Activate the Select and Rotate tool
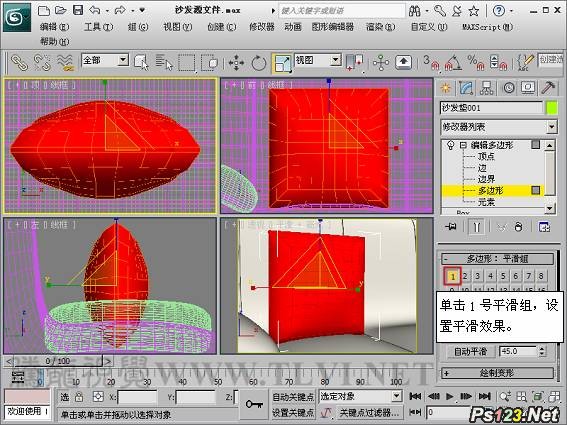This screenshot has width=567, height=425. click(259, 63)
